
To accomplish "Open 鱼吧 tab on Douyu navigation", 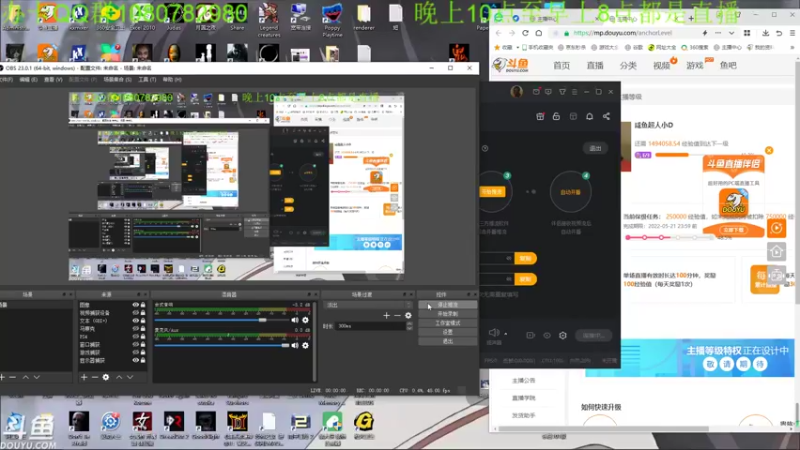I will pyautogui.click(x=728, y=65).
